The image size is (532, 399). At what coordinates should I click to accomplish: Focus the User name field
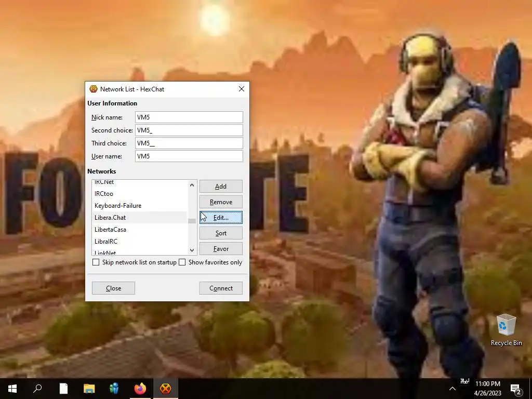pyautogui.click(x=189, y=156)
